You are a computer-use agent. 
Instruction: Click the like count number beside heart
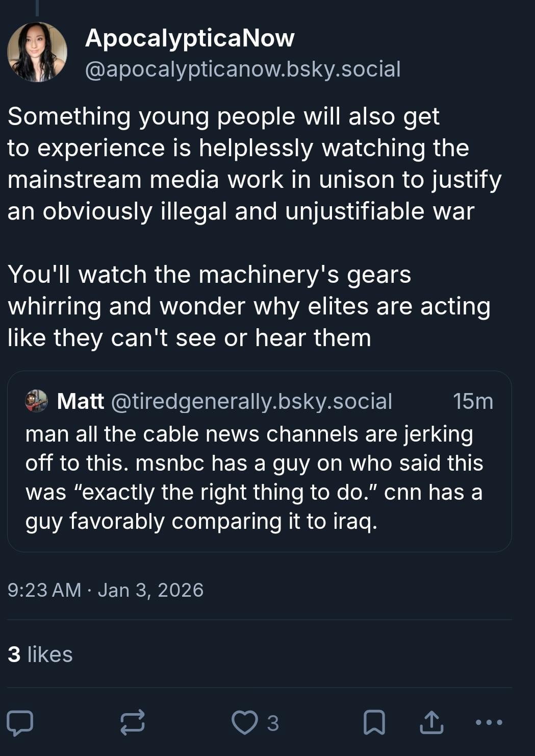point(273,723)
